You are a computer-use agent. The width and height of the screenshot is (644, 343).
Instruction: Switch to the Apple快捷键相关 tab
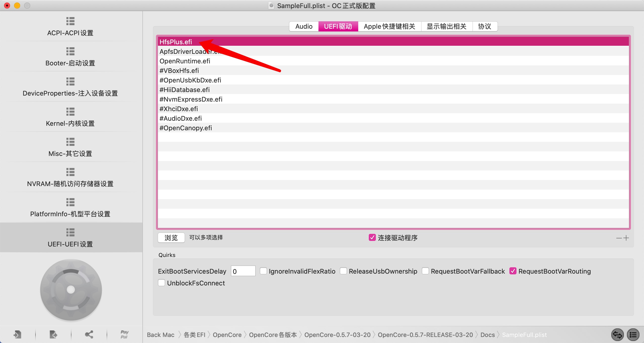click(389, 26)
